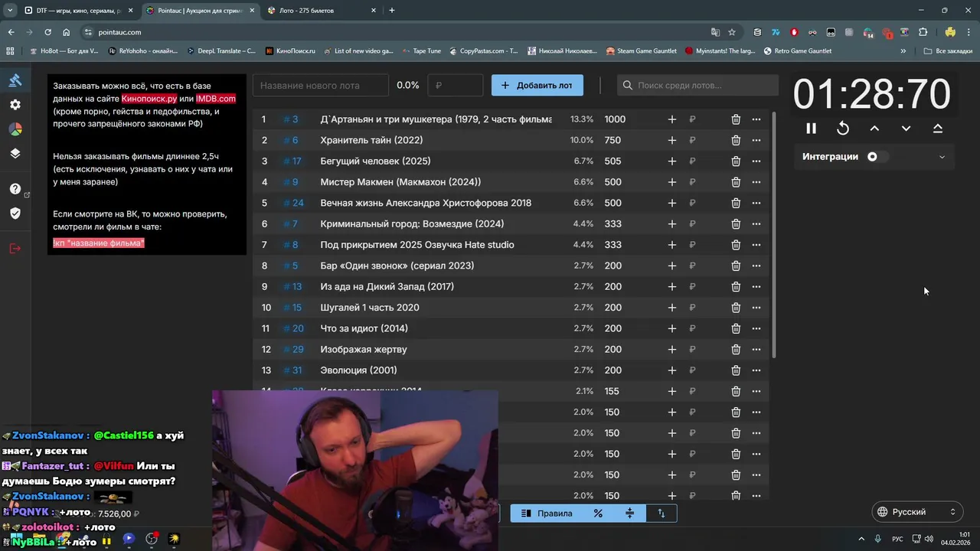Open the Русский language dropdown
The image size is (980, 551).
coord(917,512)
